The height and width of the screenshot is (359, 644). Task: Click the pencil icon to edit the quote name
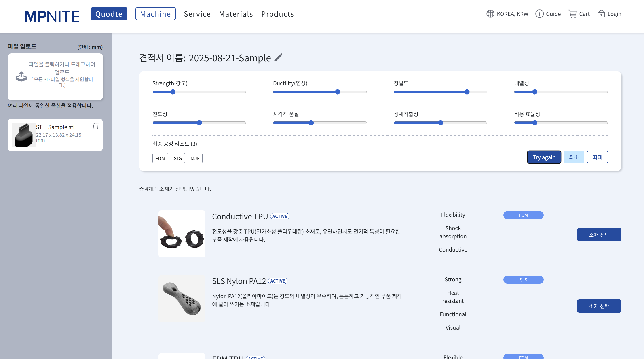pyautogui.click(x=278, y=57)
